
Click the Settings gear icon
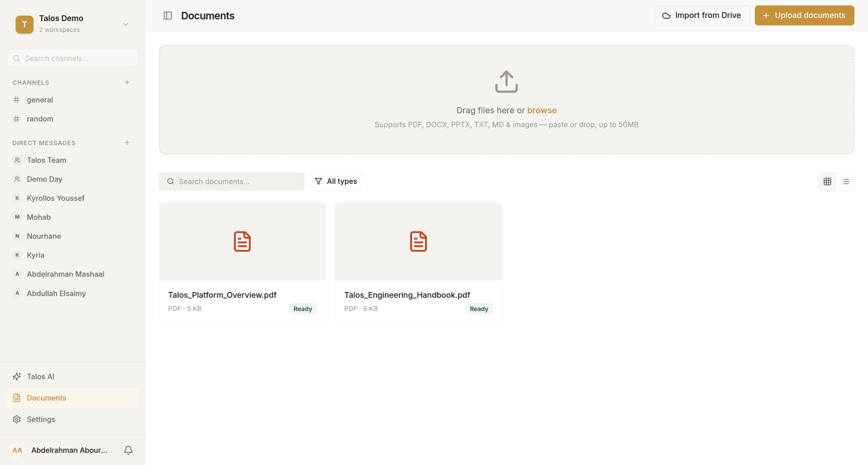[17, 419]
